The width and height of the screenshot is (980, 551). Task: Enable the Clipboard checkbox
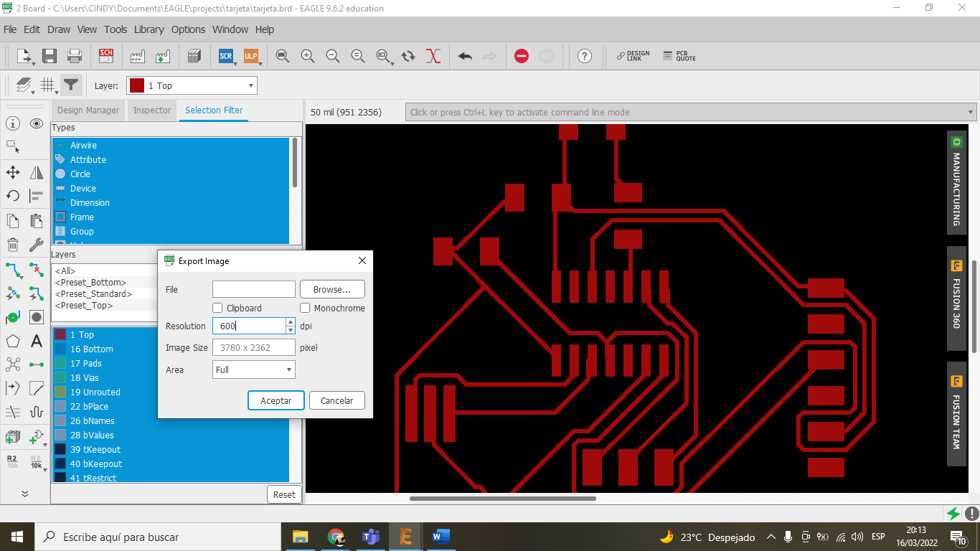[218, 308]
